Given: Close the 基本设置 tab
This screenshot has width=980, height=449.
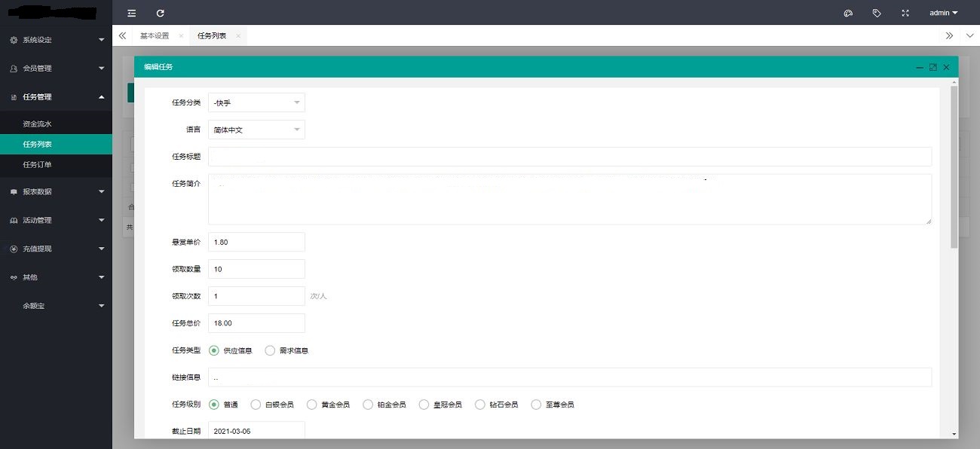Looking at the screenshot, I should (181, 35).
